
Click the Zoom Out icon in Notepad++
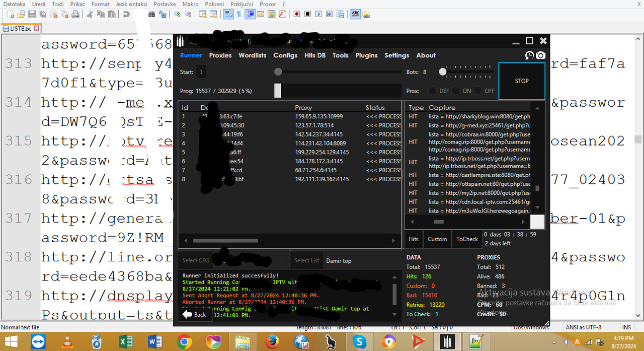pos(188,14)
